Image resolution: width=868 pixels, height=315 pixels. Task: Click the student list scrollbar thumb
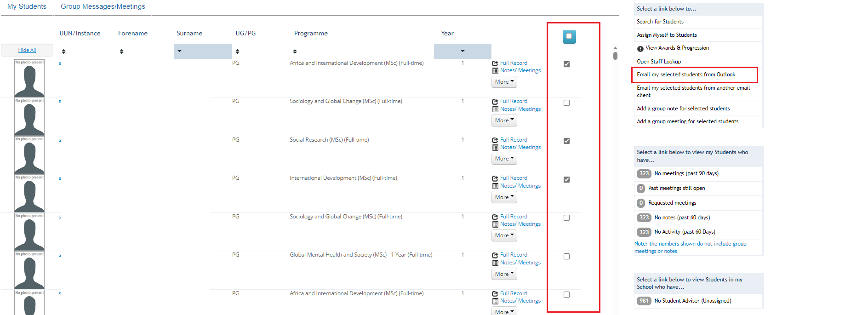pyautogui.click(x=615, y=56)
